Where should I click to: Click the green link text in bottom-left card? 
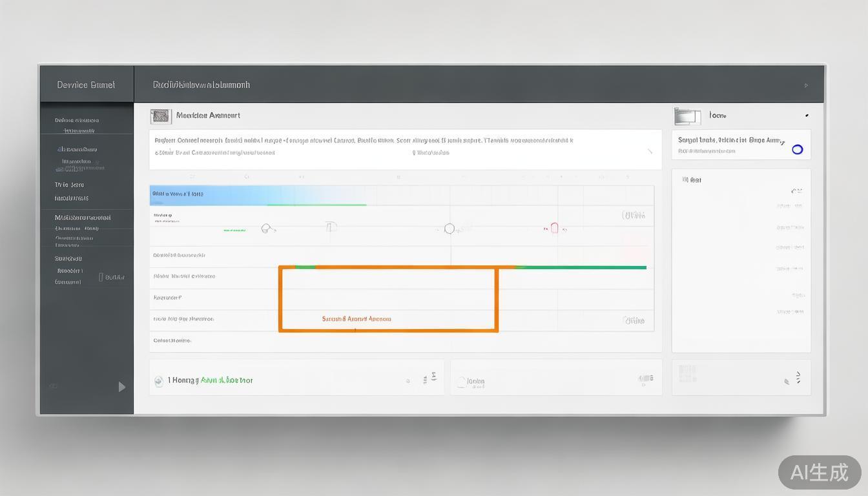click(227, 380)
